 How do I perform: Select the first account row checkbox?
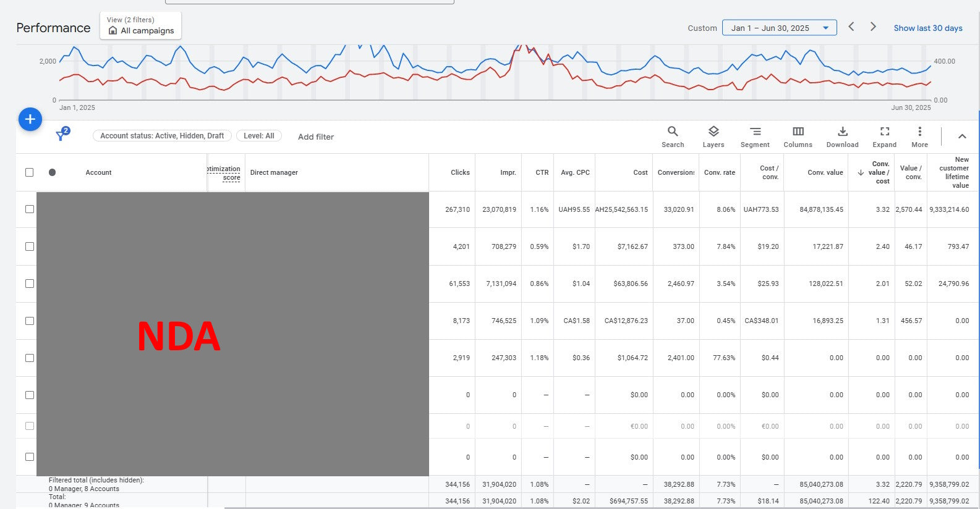[x=29, y=209]
